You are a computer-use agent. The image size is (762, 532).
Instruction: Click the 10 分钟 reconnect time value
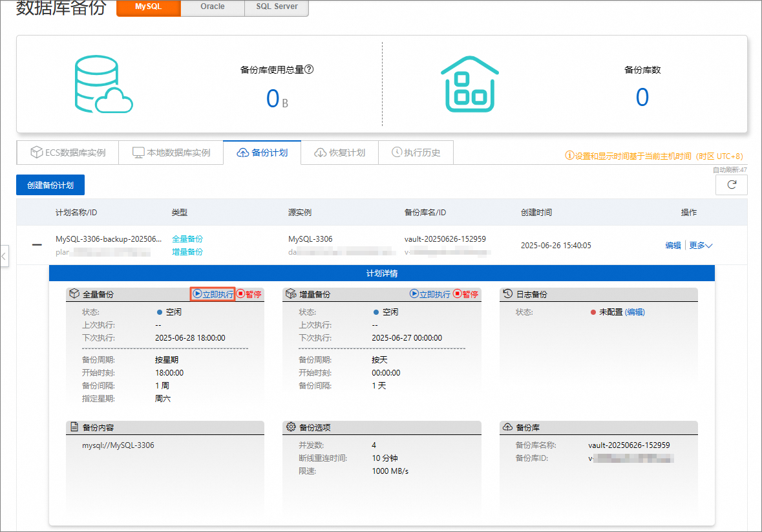click(385, 458)
